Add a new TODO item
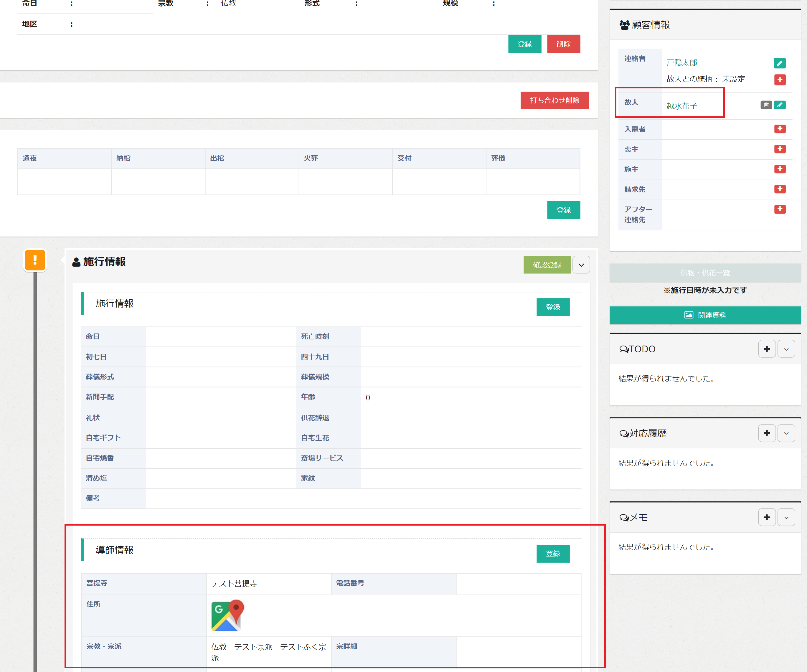This screenshot has height=672, width=807. pyautogui.click(x=767, y=349)
